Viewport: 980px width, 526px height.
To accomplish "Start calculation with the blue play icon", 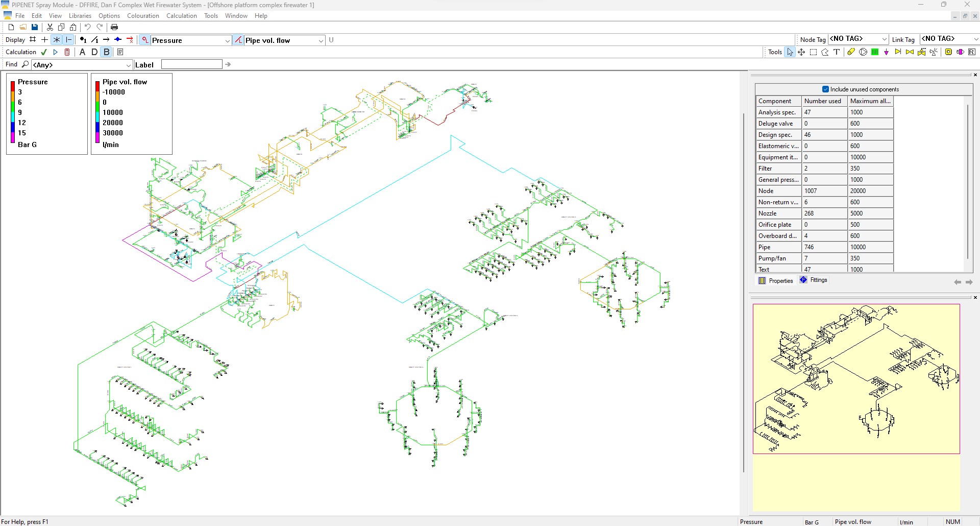I will click(56, 52).
